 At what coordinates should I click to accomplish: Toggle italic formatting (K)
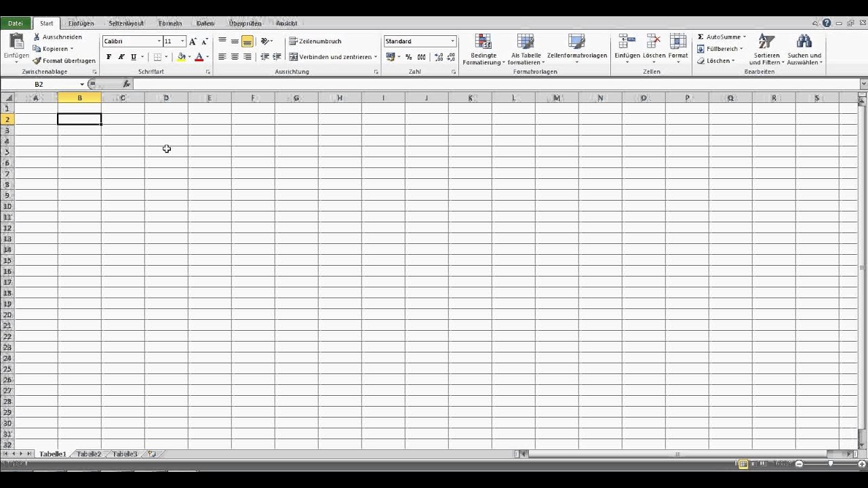click(121, 57)
